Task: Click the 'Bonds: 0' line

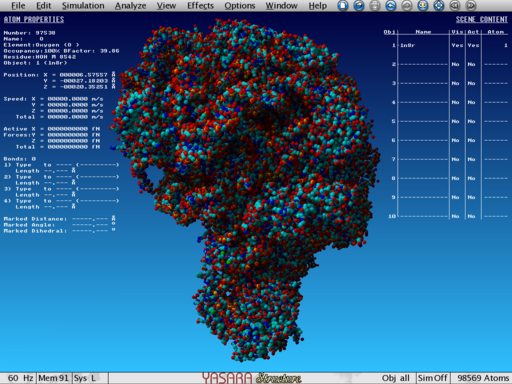Action: (x=20, y=159)
